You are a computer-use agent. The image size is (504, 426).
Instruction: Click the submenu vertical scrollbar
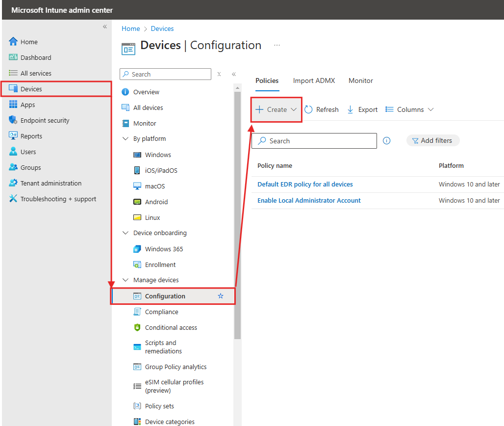point(237,215)
